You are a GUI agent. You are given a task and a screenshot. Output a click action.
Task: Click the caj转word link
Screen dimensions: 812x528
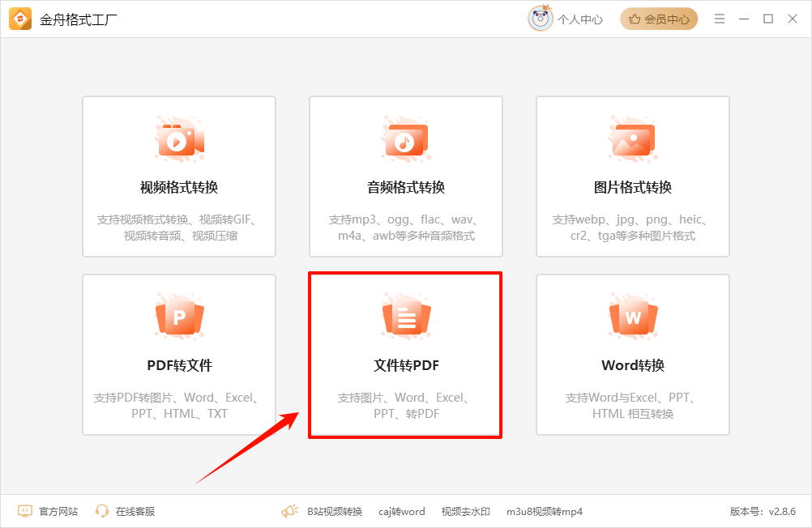coord(401,511)
